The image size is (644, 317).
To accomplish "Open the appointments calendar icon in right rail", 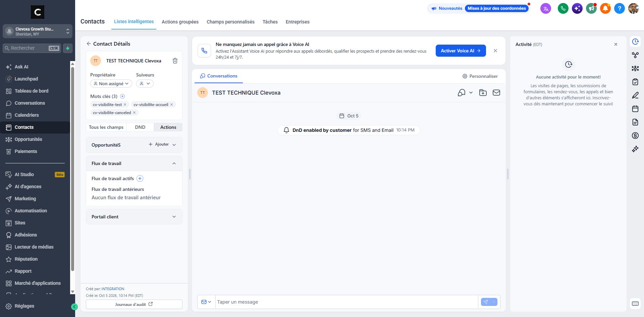I will click(x=635, y=109).
